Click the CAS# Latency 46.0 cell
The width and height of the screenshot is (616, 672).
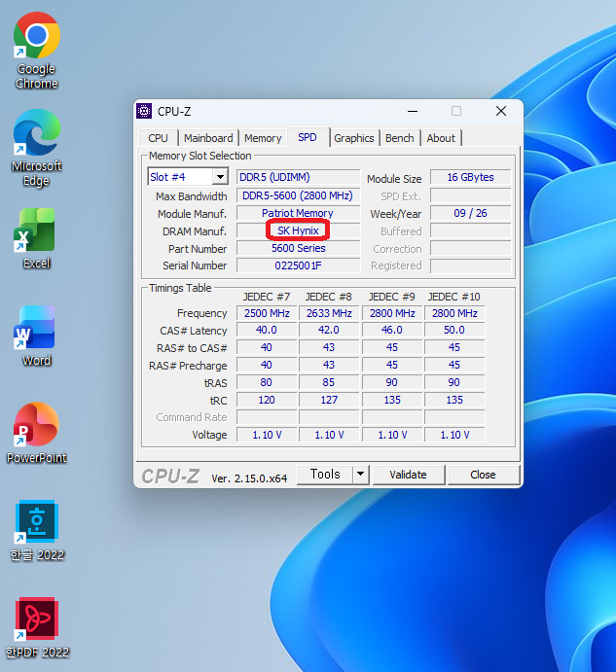[392, 330]
